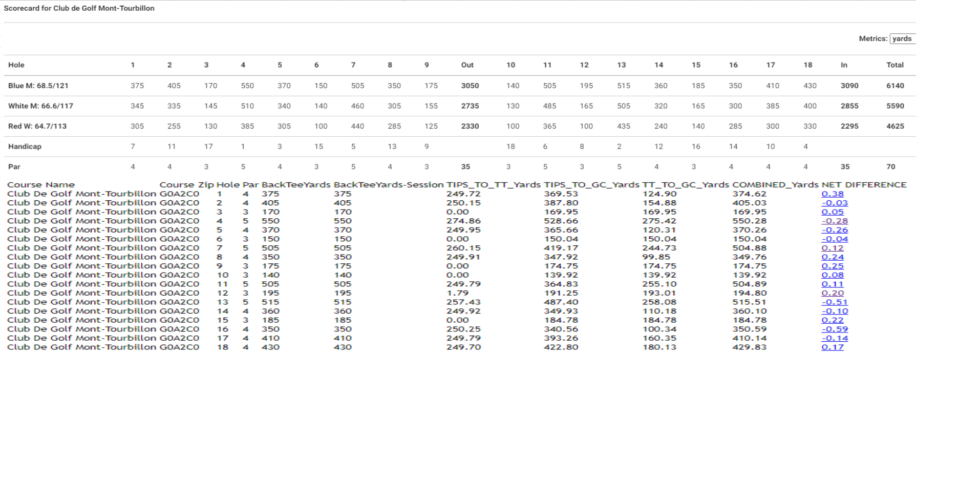Click the 'Total' column header
The image size is (980, 479).
pyautogui.click(x=895, y=65)
